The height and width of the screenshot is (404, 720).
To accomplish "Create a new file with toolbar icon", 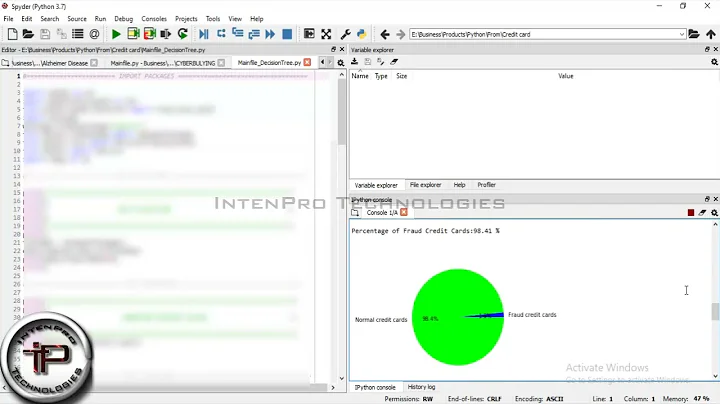I will click(12, 34).
